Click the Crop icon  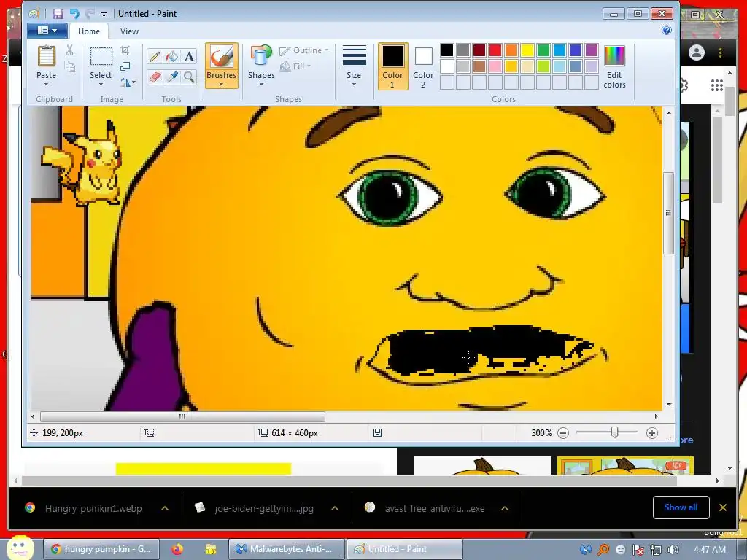[x=125, y=50]
